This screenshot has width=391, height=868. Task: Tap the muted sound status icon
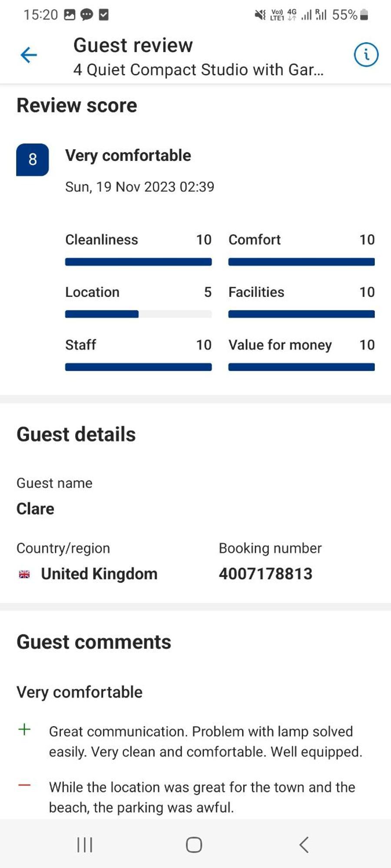point(260,15)
